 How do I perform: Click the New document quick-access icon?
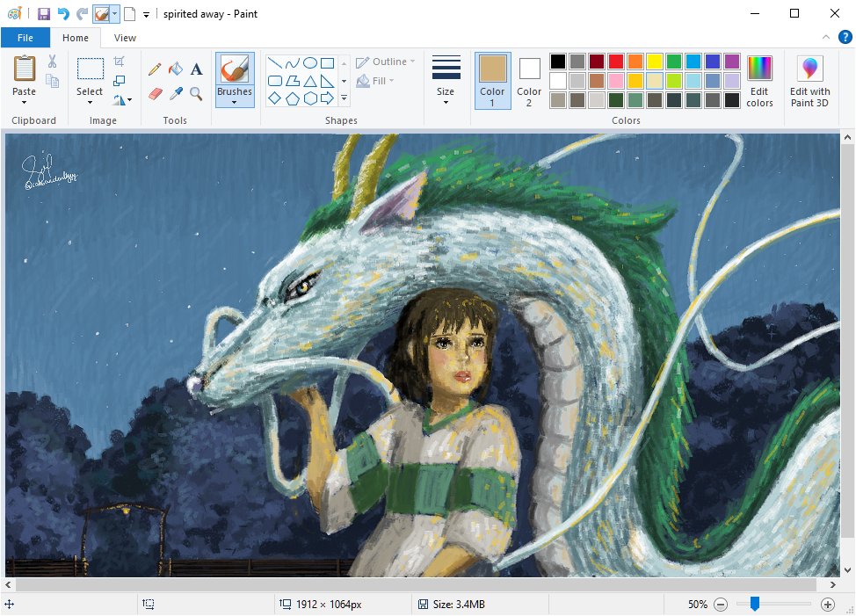coord(130,14)
